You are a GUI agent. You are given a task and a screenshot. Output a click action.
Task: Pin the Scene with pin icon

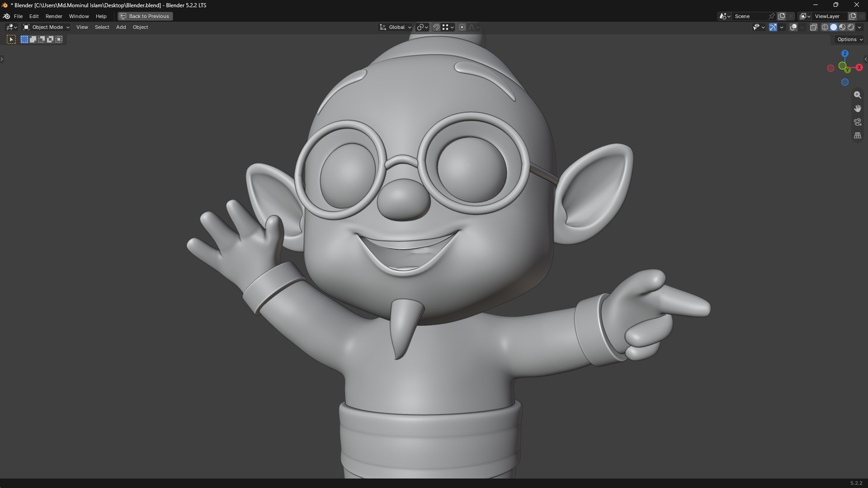772,16
